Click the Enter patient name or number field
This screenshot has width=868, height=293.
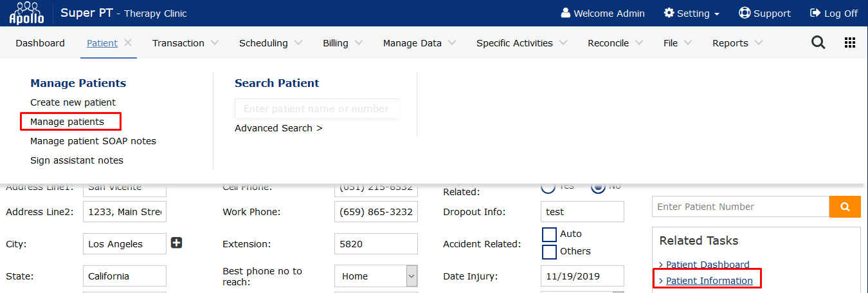click(x=316, y=109)
